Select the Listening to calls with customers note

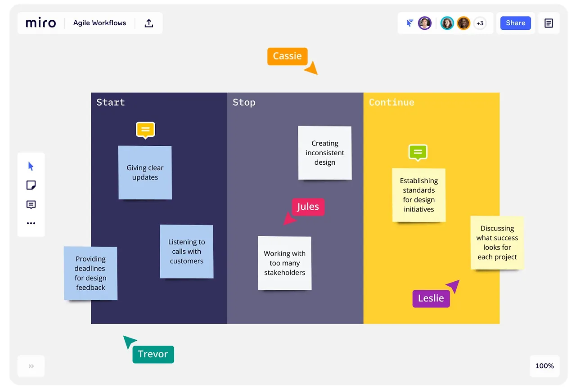(186, 252)
